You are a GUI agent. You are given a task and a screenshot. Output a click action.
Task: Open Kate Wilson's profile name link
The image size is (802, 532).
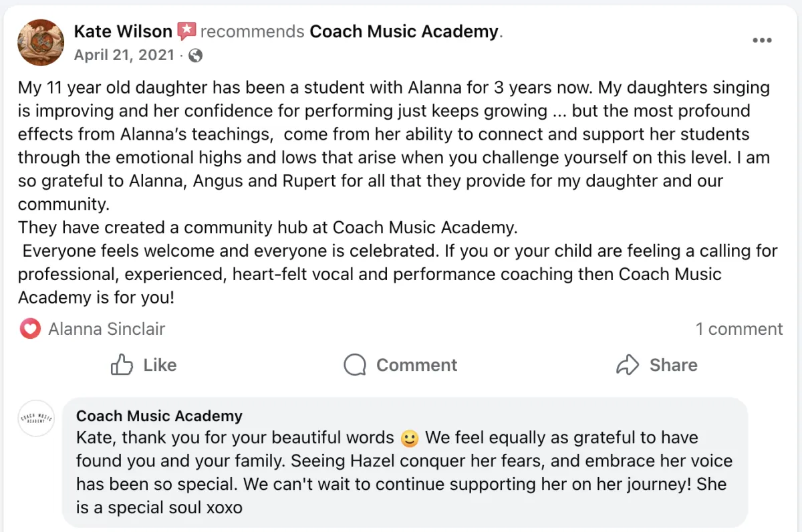pyautogui.click(x=123, y=31)
